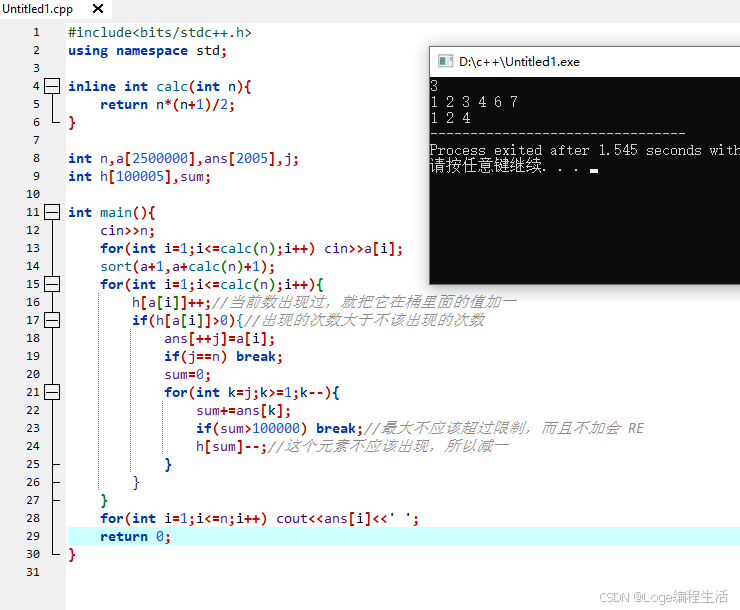Click the 'int main(){' line
Viewport: 740px width, 610px height.
pyautogui.click(x=111, y=212)
